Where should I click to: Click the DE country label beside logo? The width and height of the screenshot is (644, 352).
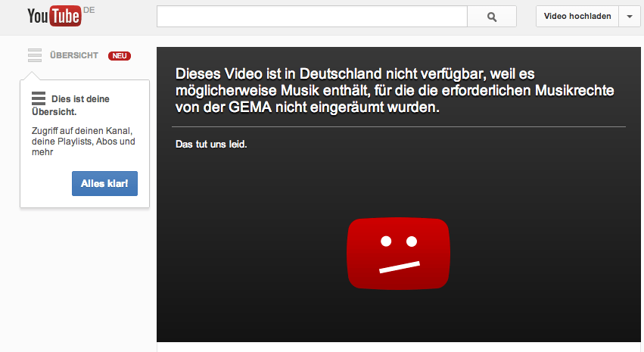[89, 11]
